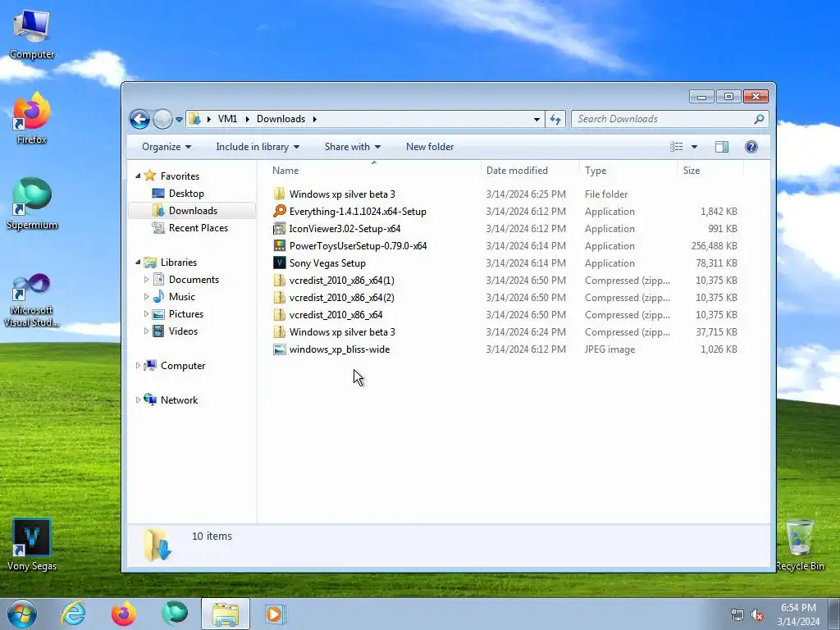The height and width of the screenshot is (630, 840).
Task: Click the help question mark icon
Action: (x=751, y=147)
